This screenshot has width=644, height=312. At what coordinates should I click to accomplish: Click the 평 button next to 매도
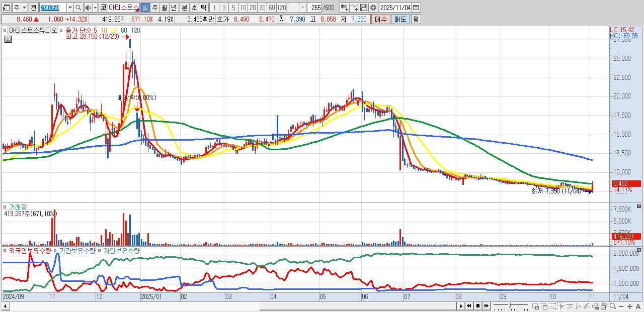click(416, 19)
